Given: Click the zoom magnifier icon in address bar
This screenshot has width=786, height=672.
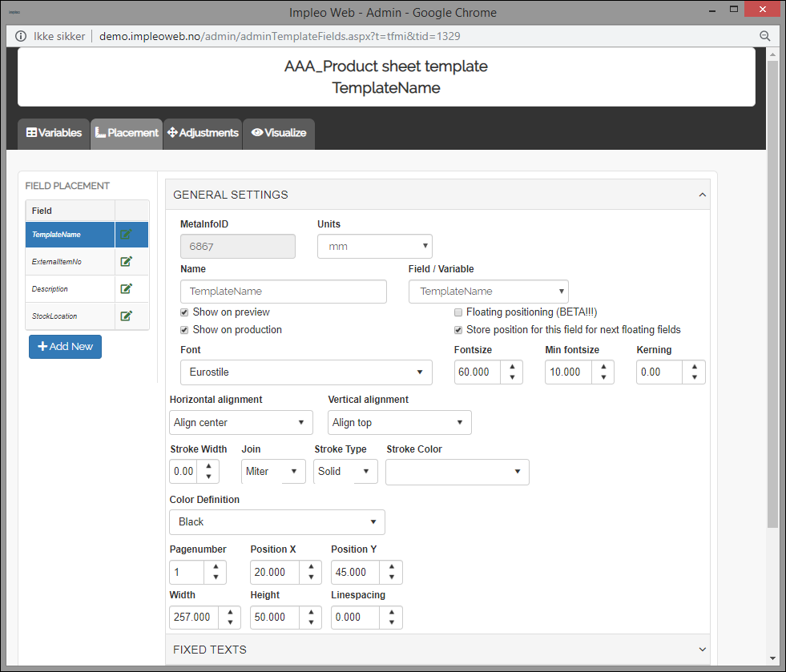Looking at the screenshot, I should pyautogui.click(x=765, y=36).
